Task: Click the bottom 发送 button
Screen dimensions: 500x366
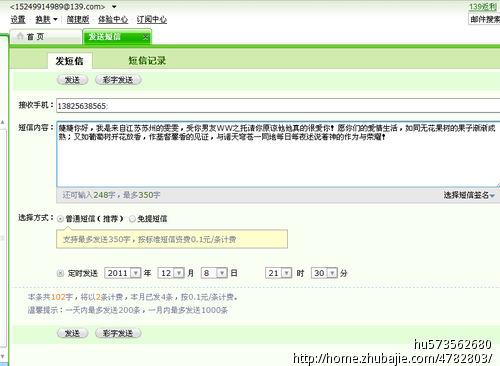Action: point(72,333)
